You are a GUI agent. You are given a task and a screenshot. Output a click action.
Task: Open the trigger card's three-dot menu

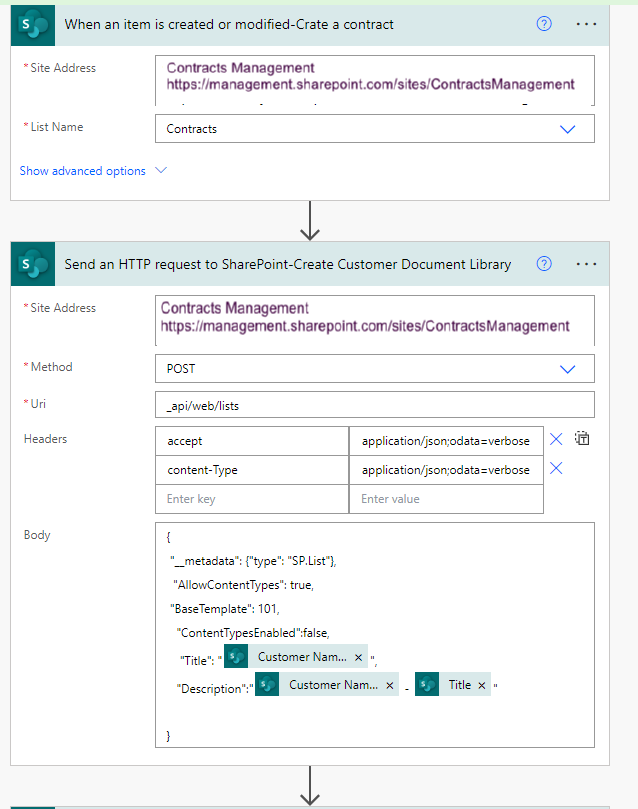(x=587, y=24)
